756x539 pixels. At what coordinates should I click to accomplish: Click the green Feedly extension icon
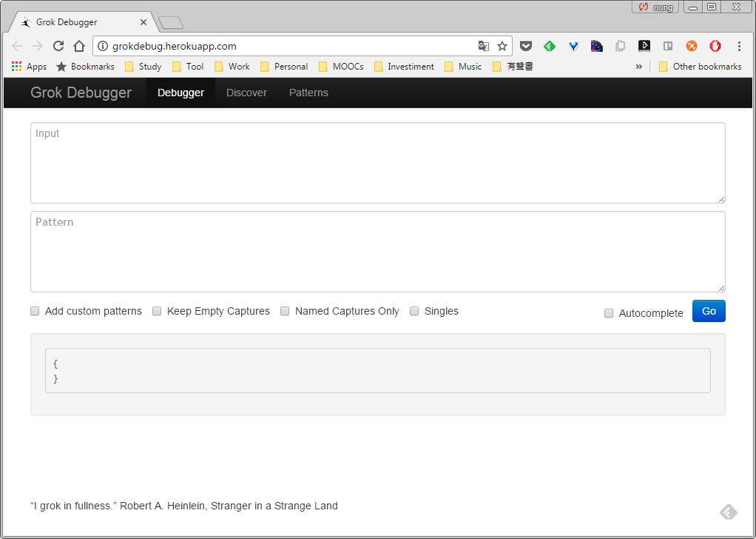tap(549, 46)
